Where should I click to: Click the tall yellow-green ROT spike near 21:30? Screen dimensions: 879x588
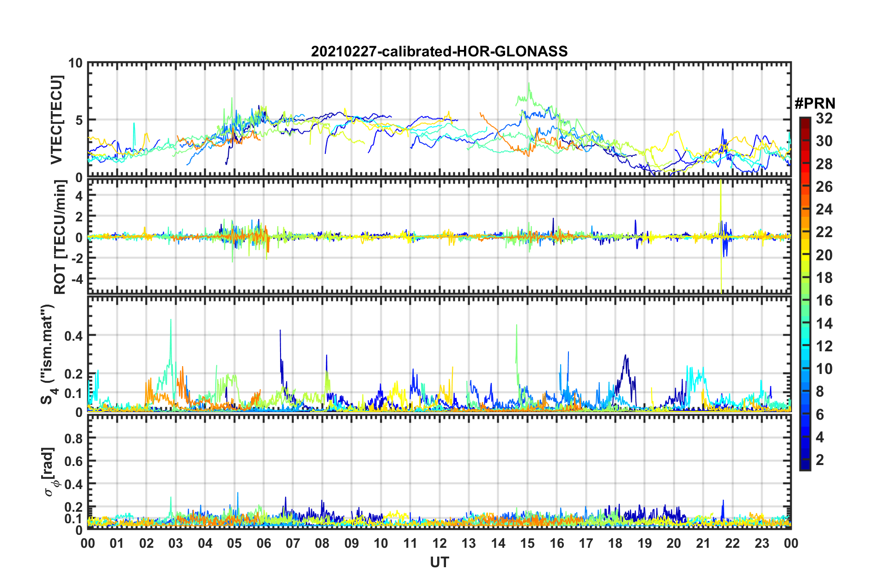click(721, 236)
